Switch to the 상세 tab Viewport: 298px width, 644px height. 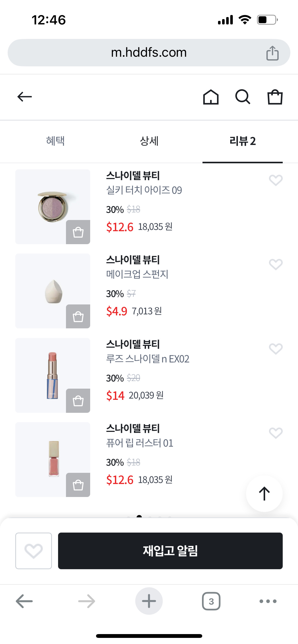149,141
